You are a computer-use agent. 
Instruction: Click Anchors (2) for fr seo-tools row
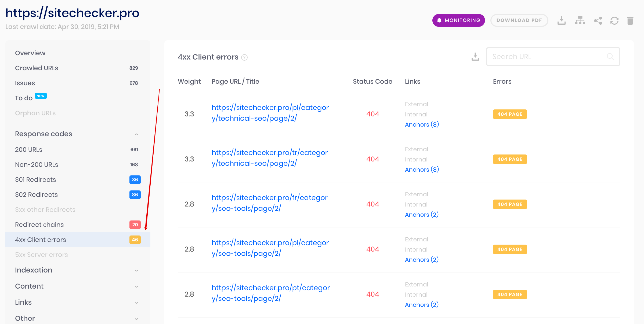(x=422, y=215)
